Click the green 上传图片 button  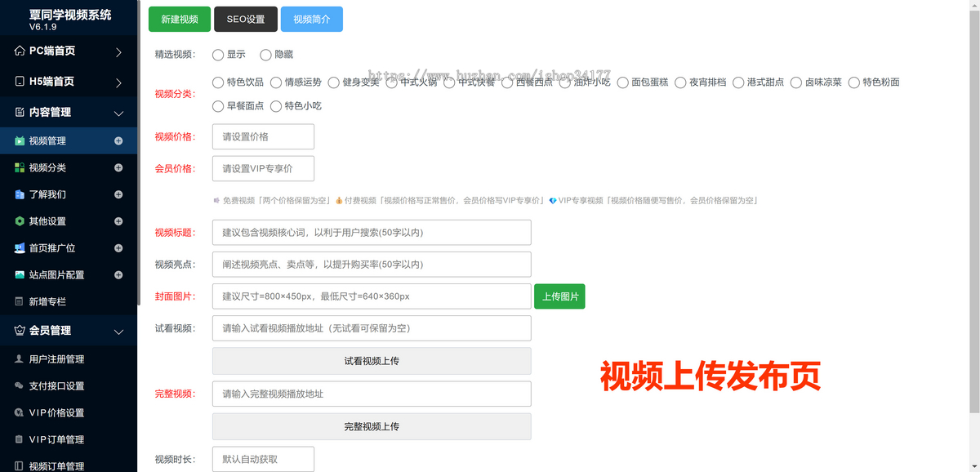[x=559, y=296]
